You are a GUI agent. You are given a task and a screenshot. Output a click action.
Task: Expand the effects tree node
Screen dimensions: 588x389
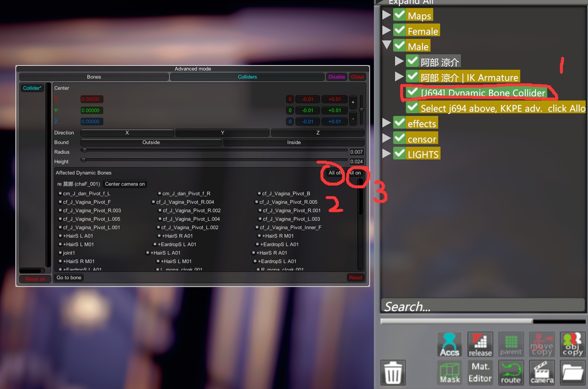click(387, 123)
